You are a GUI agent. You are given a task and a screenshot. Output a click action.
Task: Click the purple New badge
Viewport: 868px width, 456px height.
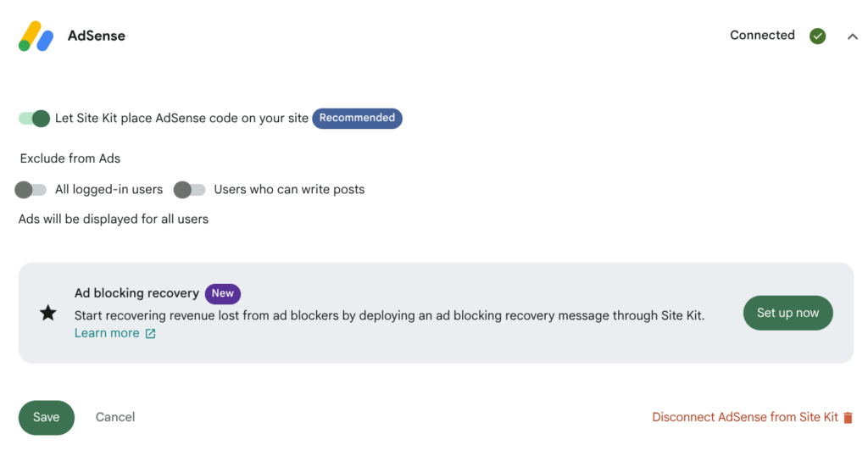tap(223, 293)
